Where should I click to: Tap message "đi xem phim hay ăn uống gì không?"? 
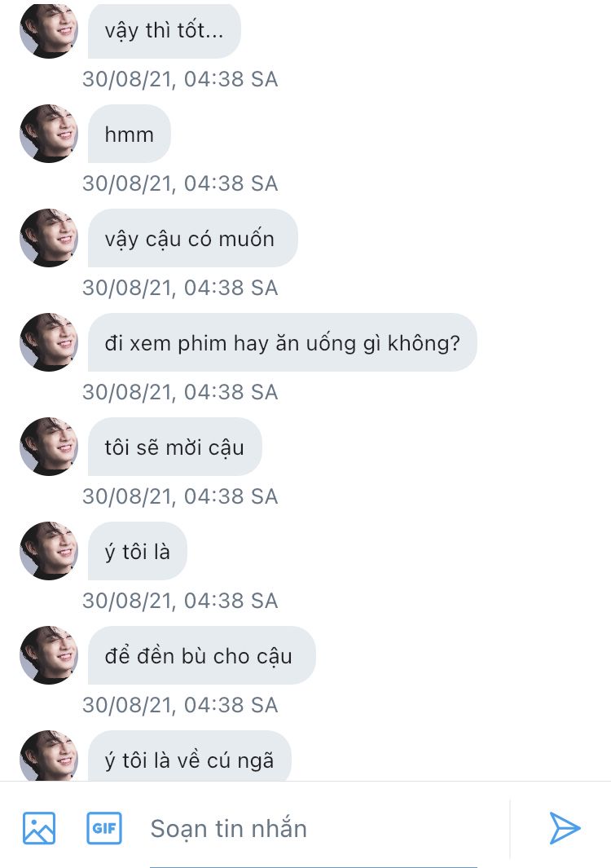(x=282, y=342)
